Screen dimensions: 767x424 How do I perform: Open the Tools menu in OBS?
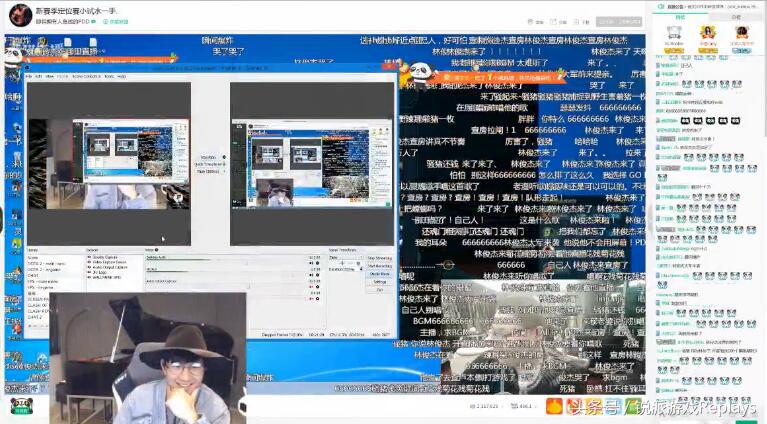109,76
